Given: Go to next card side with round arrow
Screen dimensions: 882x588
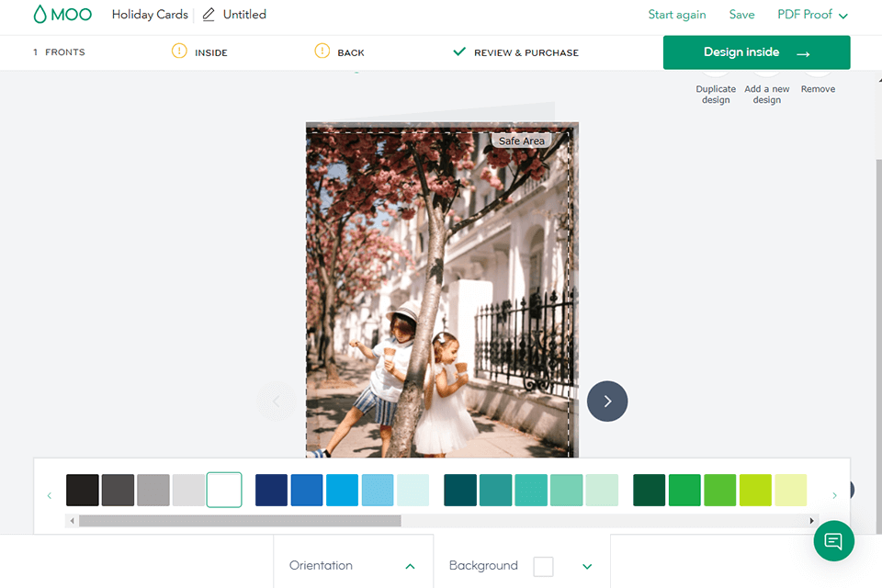Looking at the screenshot, I should (x=607, y=401).
